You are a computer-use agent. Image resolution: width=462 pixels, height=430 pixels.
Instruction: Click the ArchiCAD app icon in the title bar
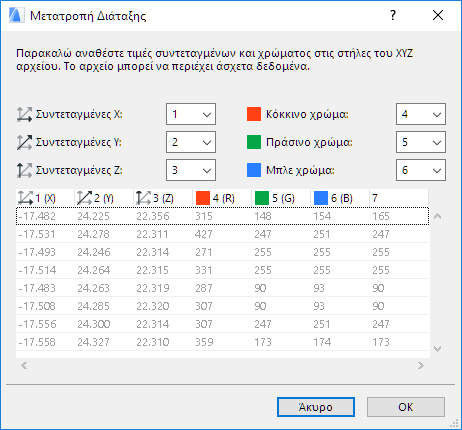tap(16, 15)
